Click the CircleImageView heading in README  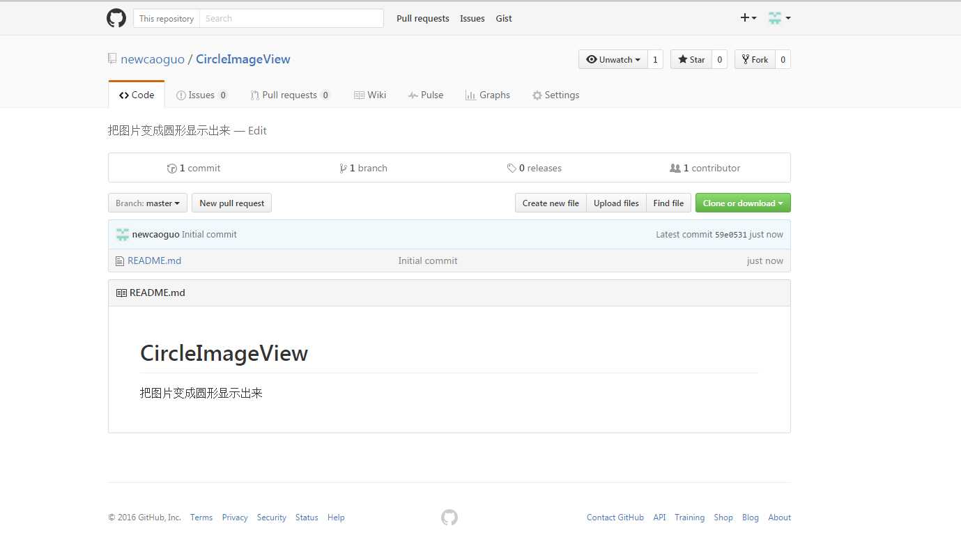tap(224, 353)
